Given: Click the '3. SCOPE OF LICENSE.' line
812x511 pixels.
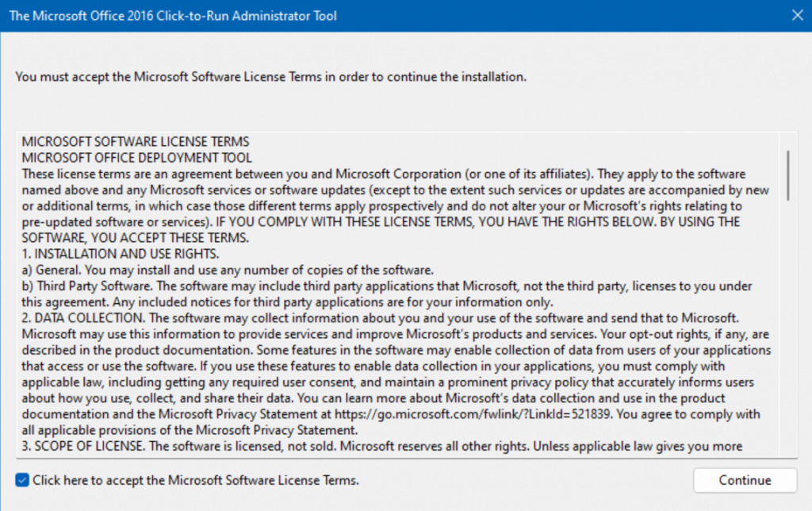Looking at the screenshot, I should tap(382, 446).
